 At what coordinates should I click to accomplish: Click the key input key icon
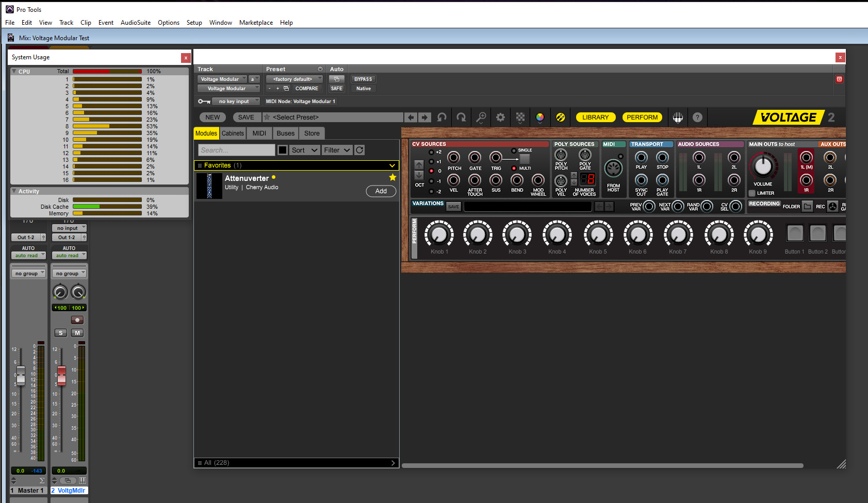coord(204,102)
